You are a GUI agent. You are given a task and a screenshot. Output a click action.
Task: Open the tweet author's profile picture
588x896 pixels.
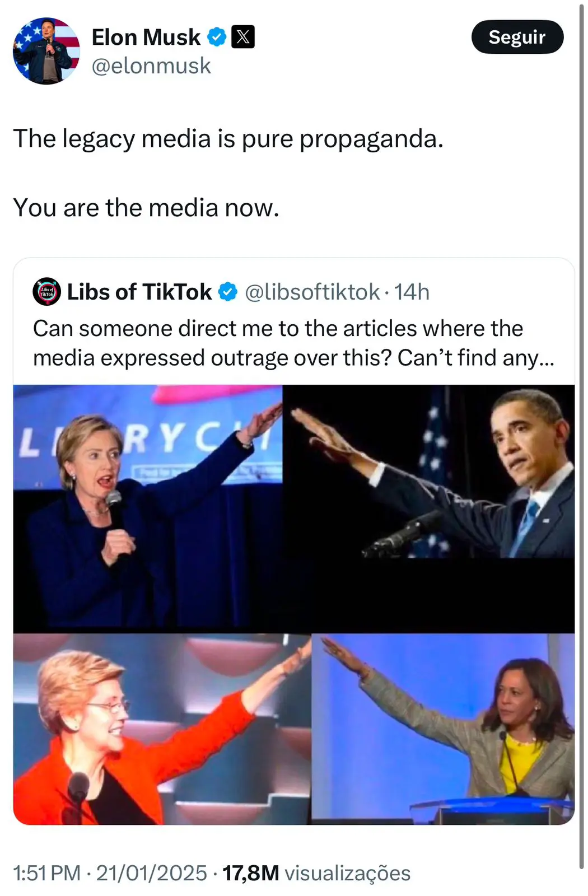click(x=46, y=51)
